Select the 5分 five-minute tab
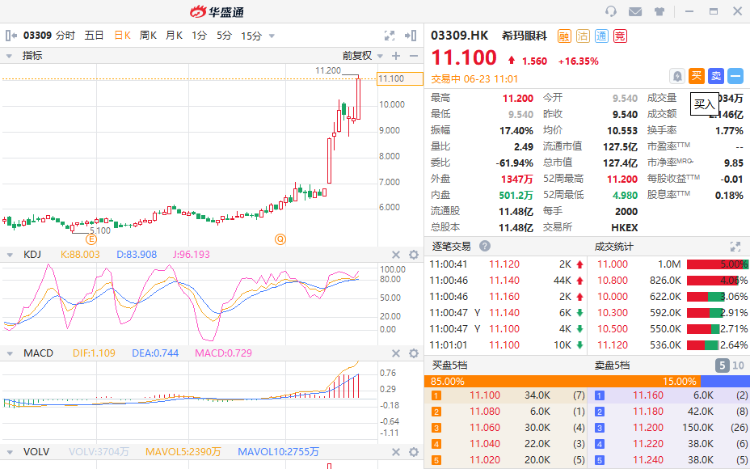 (x=224, y=35)
